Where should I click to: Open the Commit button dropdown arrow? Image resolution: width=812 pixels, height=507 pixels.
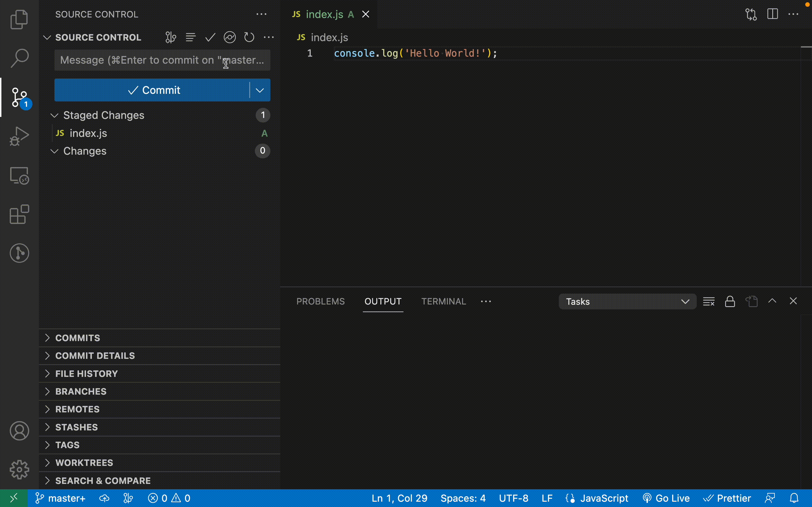pos(260,90)
